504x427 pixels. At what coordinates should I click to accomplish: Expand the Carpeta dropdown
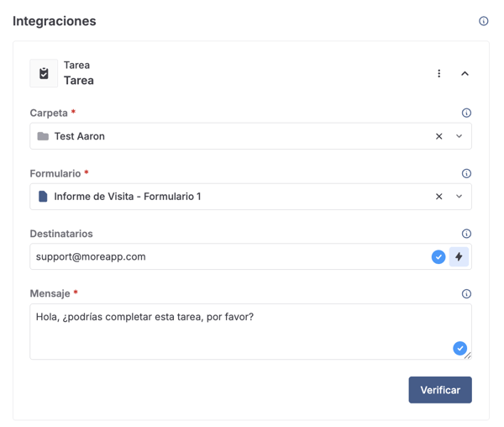[459, 136]
